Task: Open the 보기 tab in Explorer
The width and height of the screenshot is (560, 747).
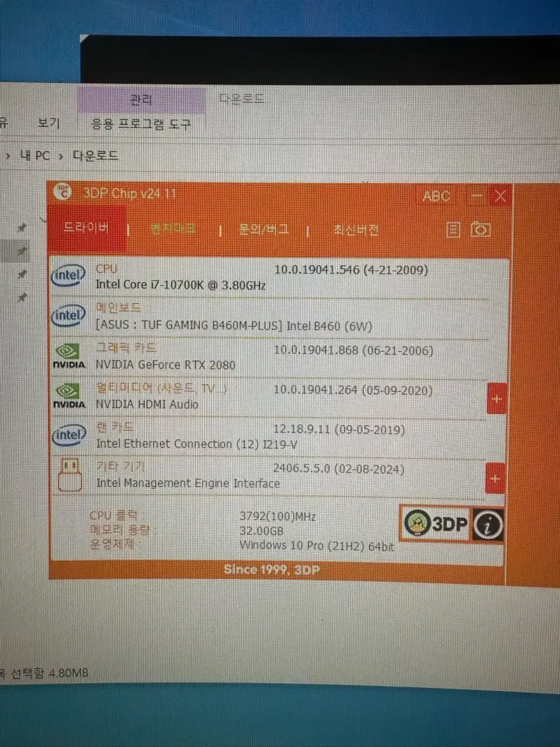Action: click(48, 123)
